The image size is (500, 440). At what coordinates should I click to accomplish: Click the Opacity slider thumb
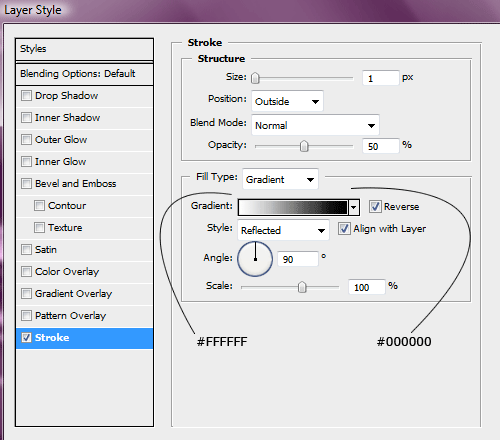304,146
